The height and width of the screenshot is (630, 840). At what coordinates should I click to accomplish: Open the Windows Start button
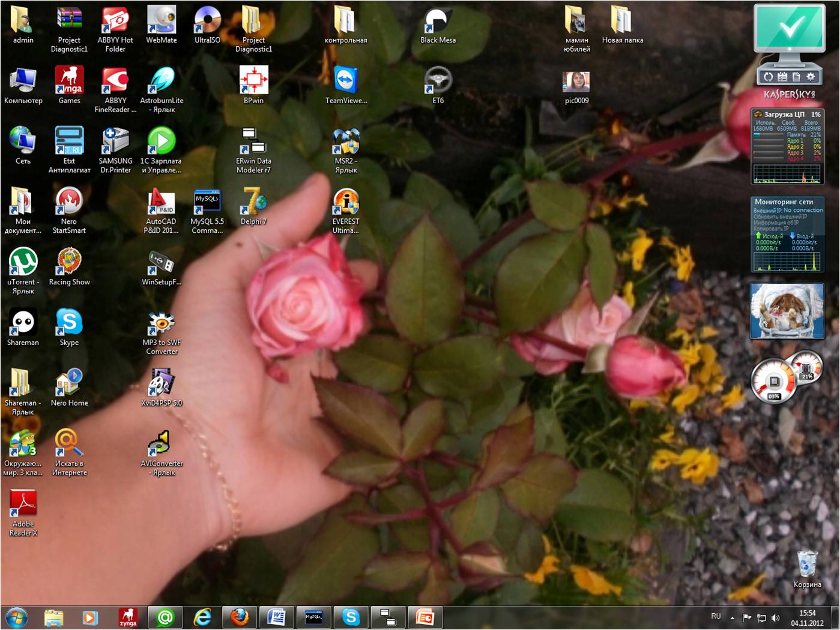tap(16, 617)
